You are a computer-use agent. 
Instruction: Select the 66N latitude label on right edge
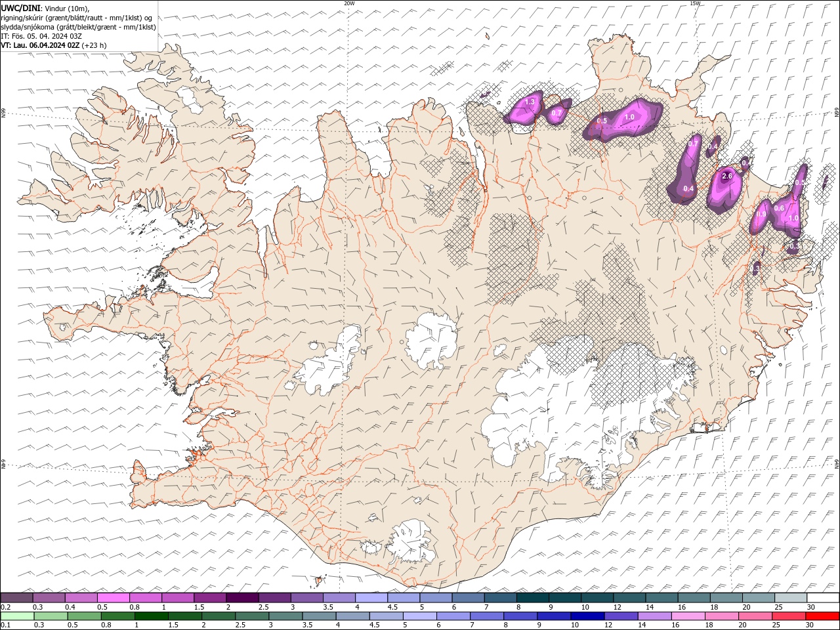pyautogui.click(x=837, y=114)
